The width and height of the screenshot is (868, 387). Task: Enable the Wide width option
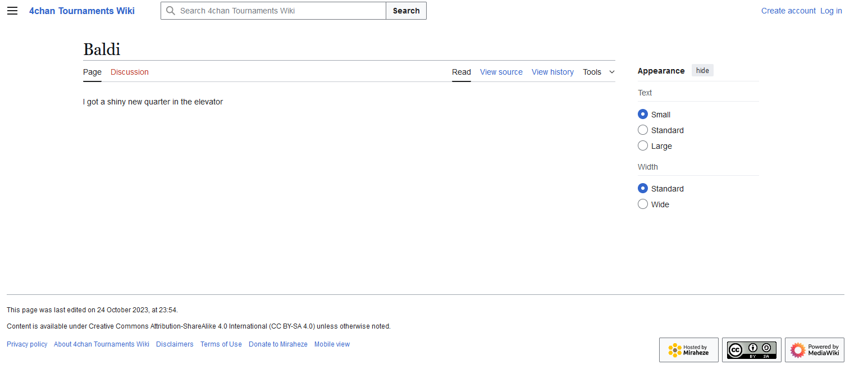pos(643,204)
